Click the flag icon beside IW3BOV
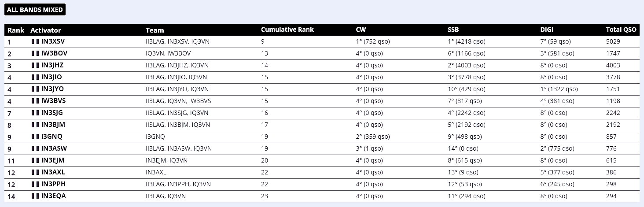This screenshot has height=207, width=644. [x=35, y=53]
